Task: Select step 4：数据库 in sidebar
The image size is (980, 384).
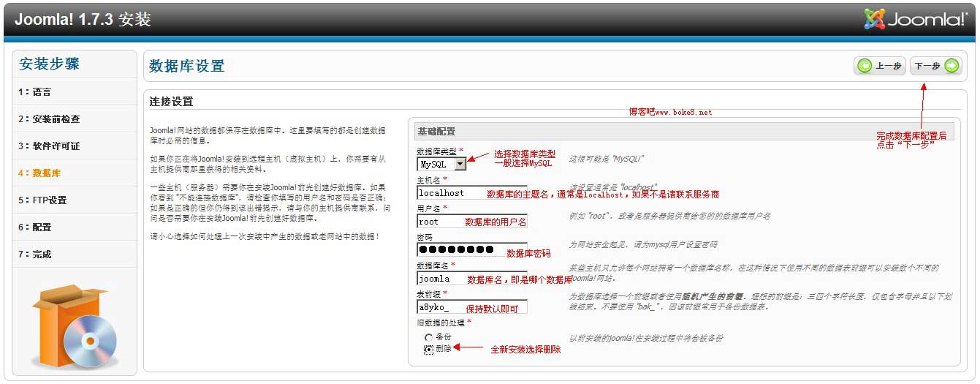Action: [x=75, y=173]
